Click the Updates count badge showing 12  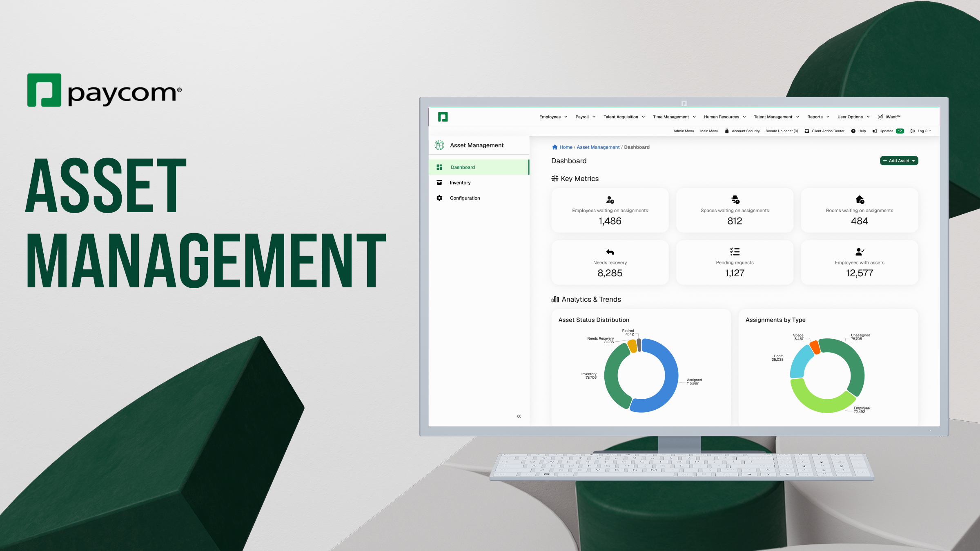coord(900,131)
